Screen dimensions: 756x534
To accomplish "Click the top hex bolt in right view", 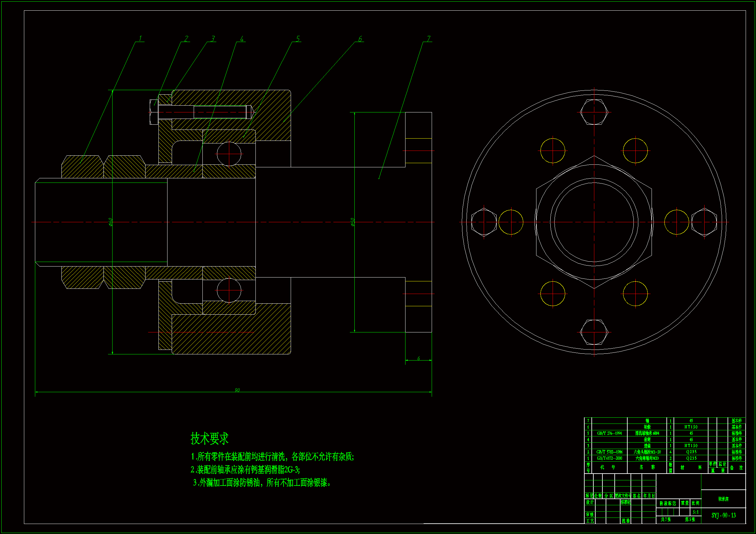I will pos(594,112).
